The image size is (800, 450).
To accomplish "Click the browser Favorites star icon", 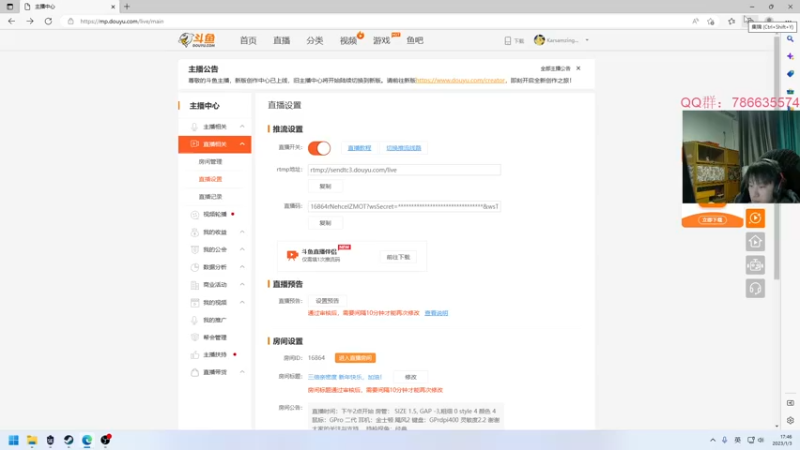I will 731,21.
